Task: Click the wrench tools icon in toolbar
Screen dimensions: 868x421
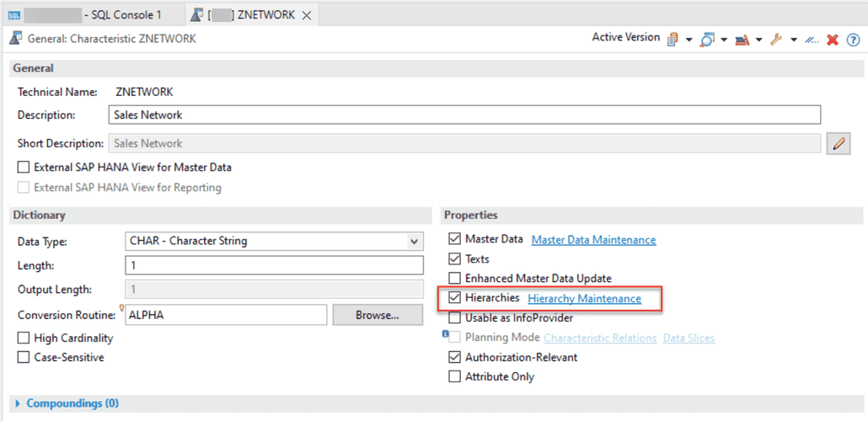Action: click(776, 39)
